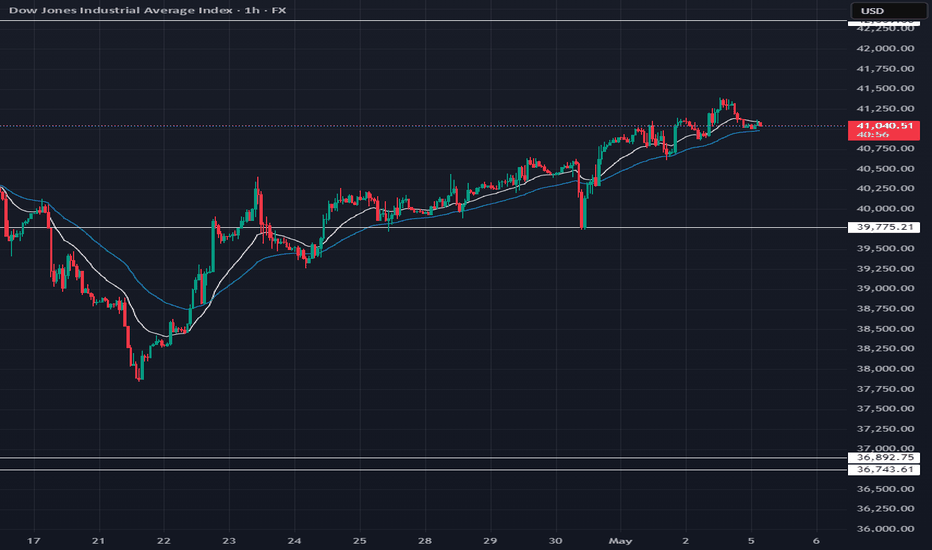The image size is (932, 550).
Task: Click the 2 date label after May
Action: (x=685, y=540)
